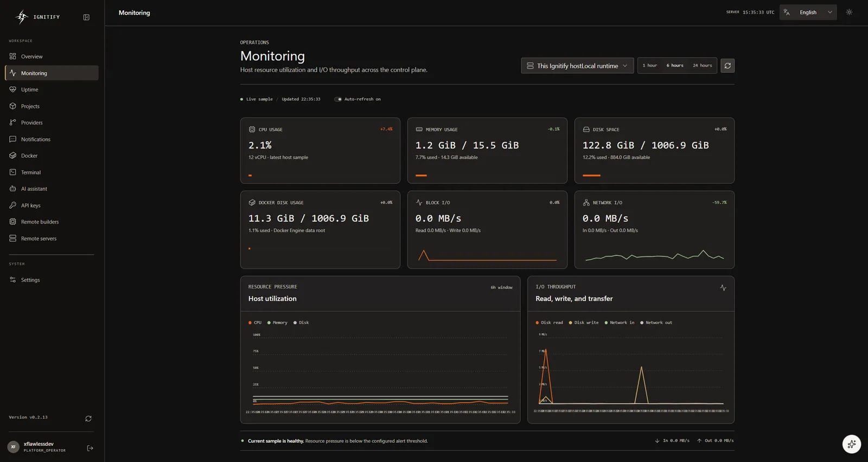
Task: Toggle Memory series in Host utilization legend
Action: 277,323
